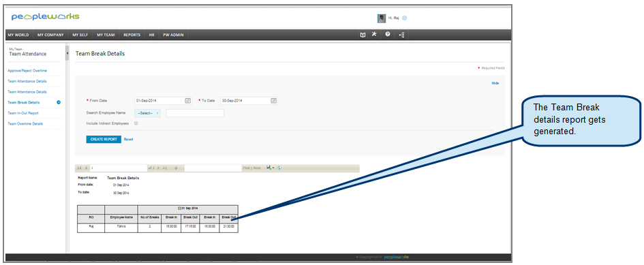Click the org hierarchy icon in navbar
Screen dimensions: 644x265
tap(401, 35)
